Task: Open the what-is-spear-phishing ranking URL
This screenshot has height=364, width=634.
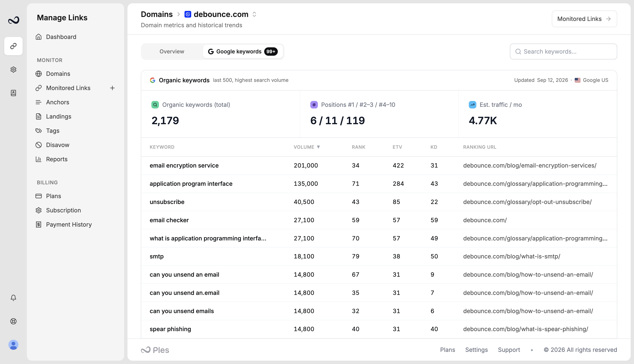Action: [526, 329]
